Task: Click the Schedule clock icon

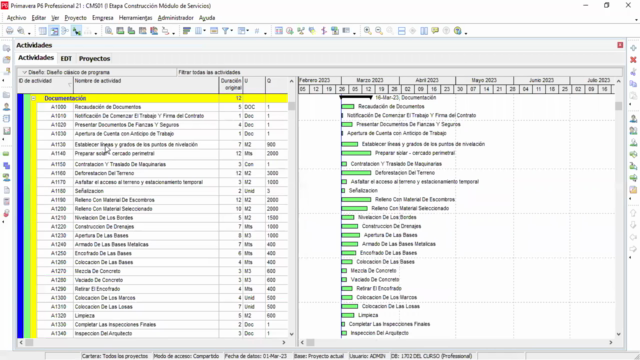Action: tap(289, 31)
